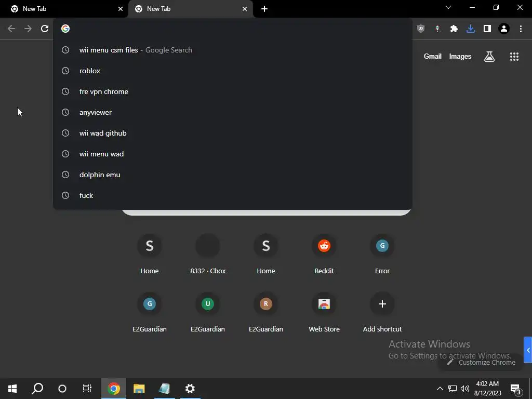Open the Gmail link
Viewport: 532px width, 399px height.
(x=433, y=56)
